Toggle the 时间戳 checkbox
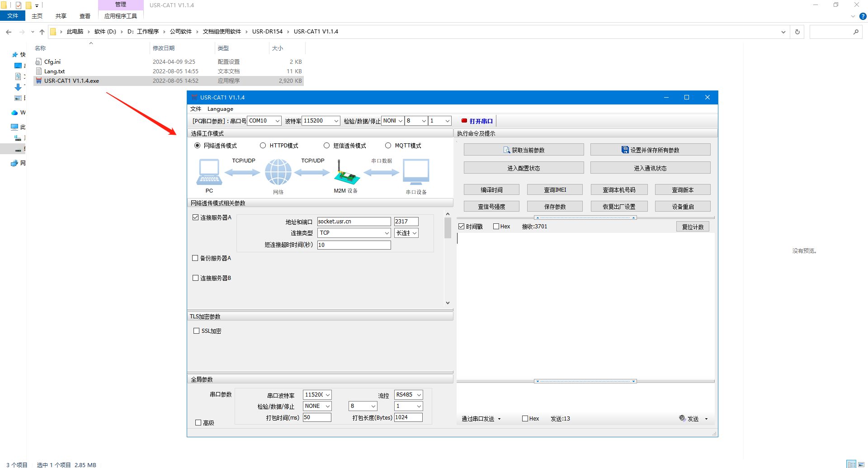Viewport: 868px width, 468px height. click(x=461, y=227)
